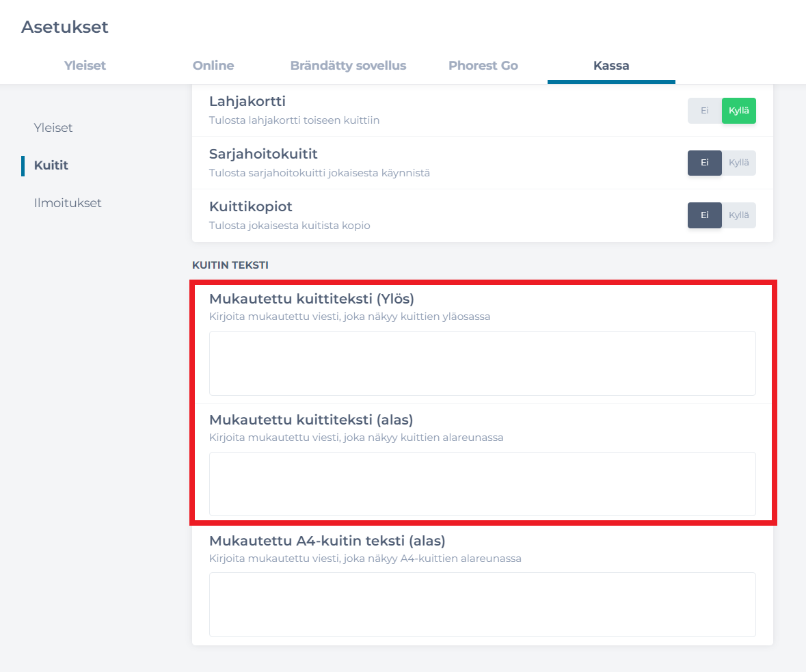
Task: Go to the Phorest Go tab
Action: coord(483,66)
